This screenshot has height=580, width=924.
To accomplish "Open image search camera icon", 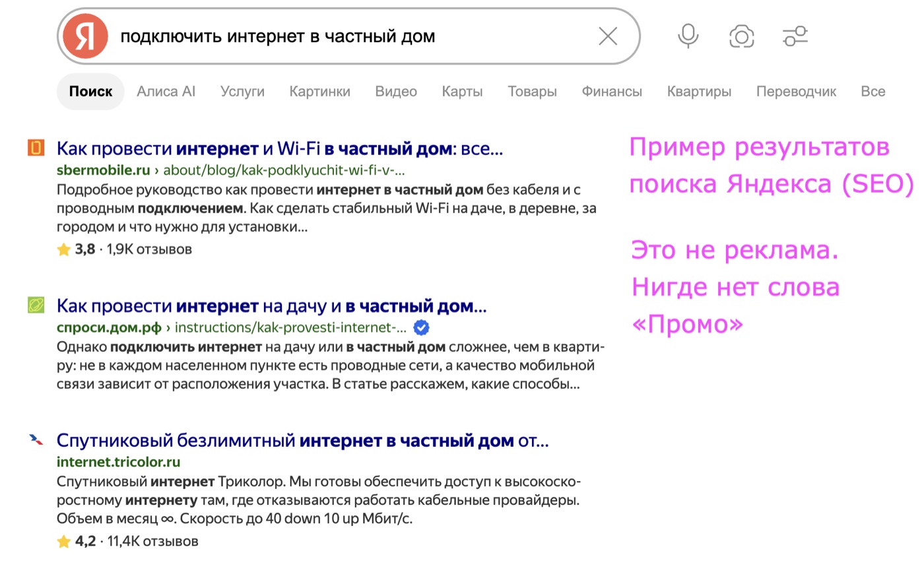I will pos(742,36).
